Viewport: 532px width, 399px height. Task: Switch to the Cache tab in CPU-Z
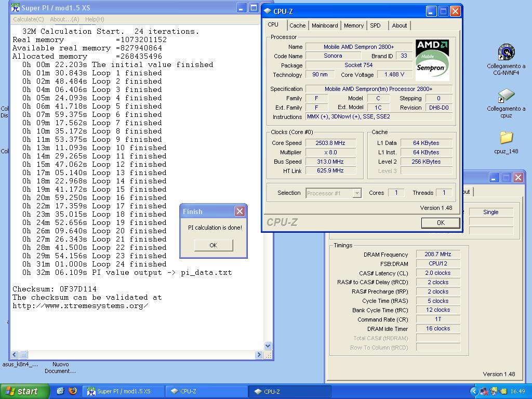tap(298, 25)
